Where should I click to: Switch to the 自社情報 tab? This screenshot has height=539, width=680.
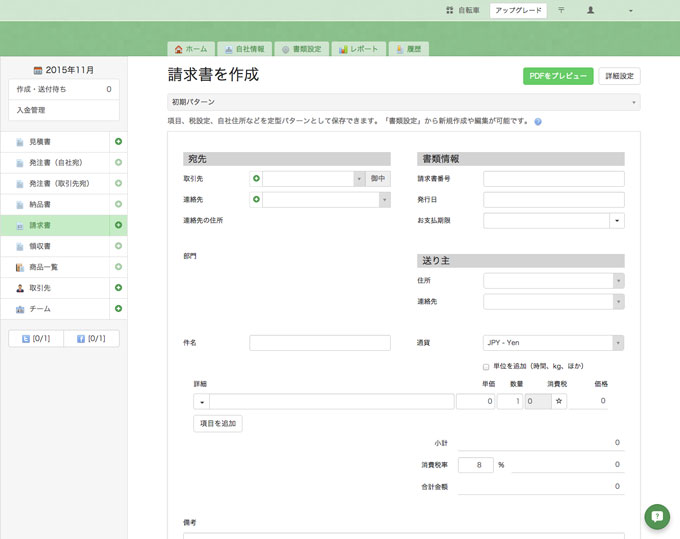click(x=245, y=49)
